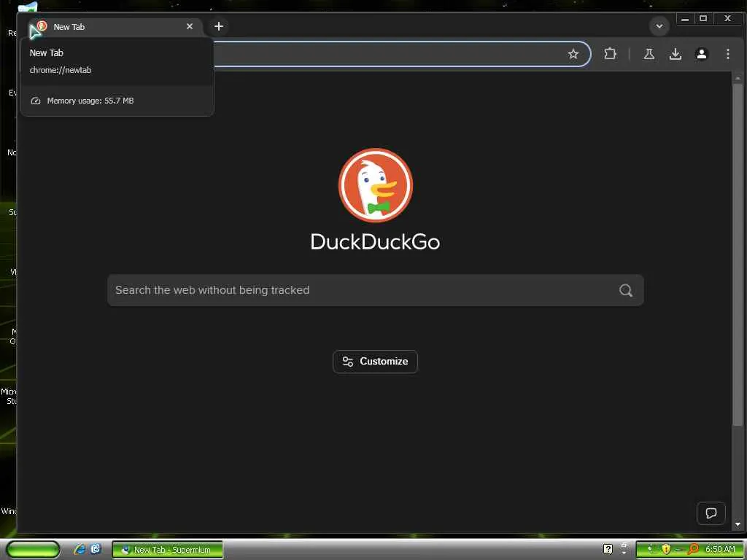The image size is (747, 560).
Task: Bookmark this page with the star icon
Action: (x=573, y=54)
